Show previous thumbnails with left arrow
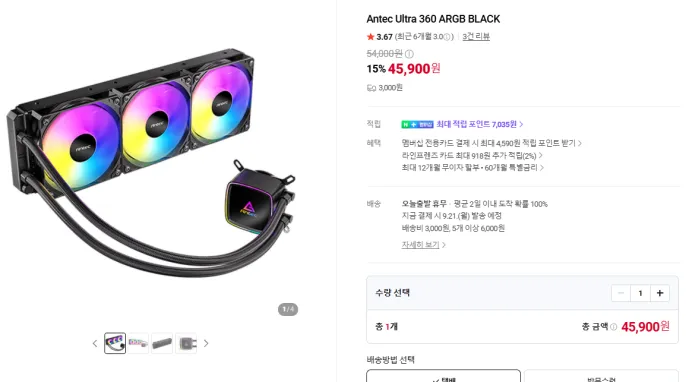The image size is (686, 382). (x=95, y=343)
